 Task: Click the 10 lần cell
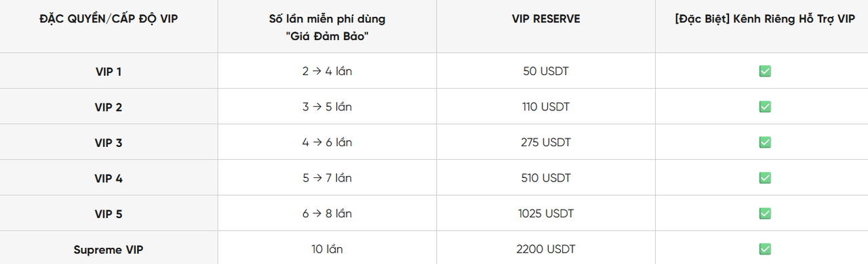click(327, 249)
